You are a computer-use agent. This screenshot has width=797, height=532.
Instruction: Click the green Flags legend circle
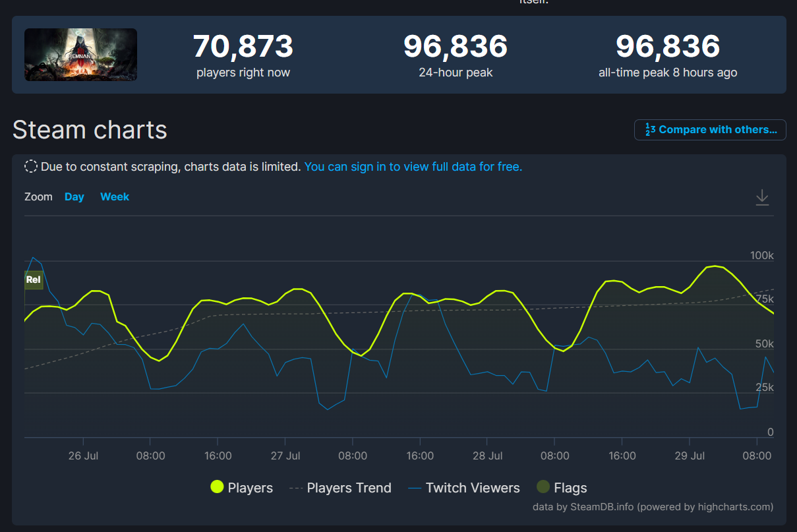(543, 488)
